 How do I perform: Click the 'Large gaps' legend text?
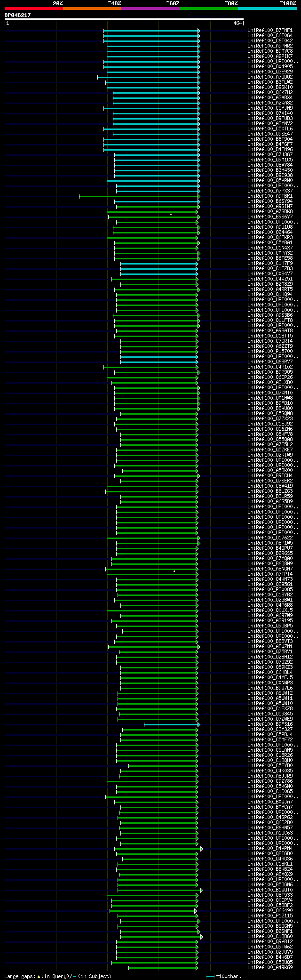coord(20,976)
